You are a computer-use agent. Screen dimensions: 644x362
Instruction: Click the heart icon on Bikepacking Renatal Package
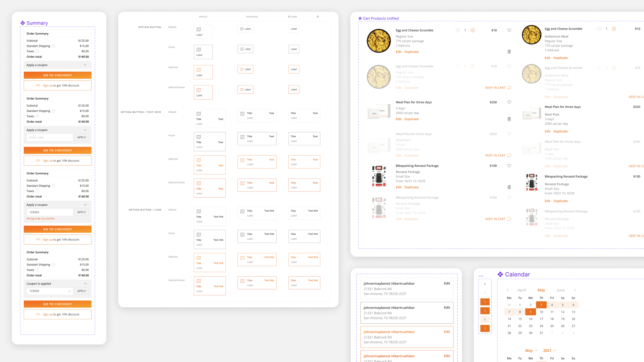coord(509,166)
